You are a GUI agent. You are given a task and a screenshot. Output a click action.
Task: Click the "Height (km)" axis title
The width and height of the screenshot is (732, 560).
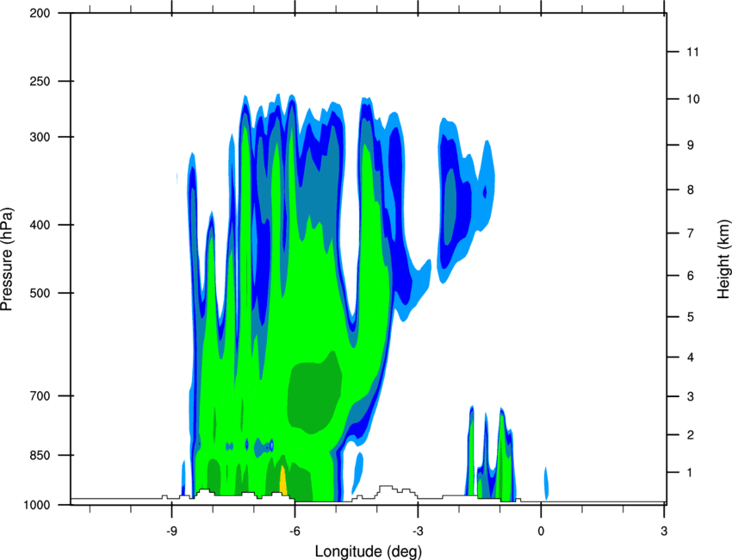(x=723, y=259)
